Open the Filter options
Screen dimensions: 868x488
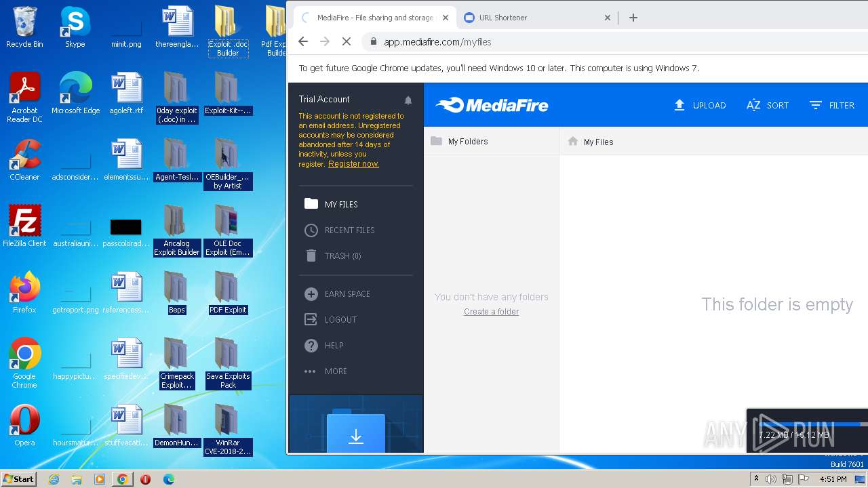point(832,105)
